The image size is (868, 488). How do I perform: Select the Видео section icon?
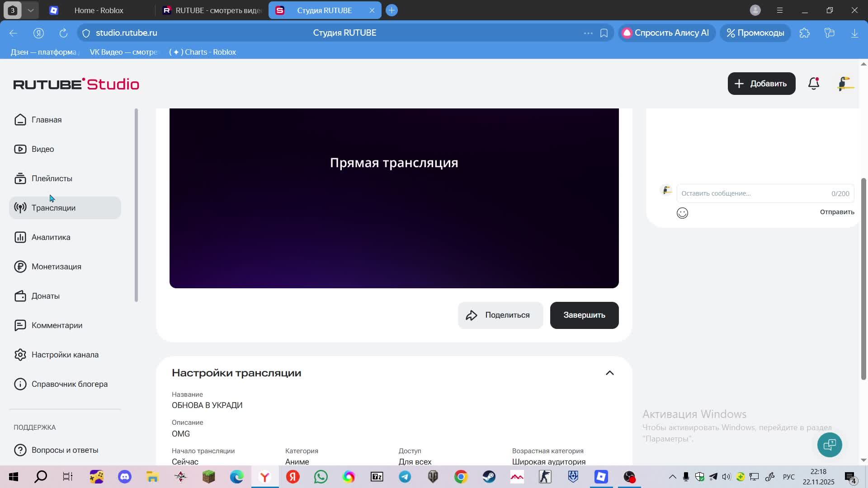pos(20,149)
